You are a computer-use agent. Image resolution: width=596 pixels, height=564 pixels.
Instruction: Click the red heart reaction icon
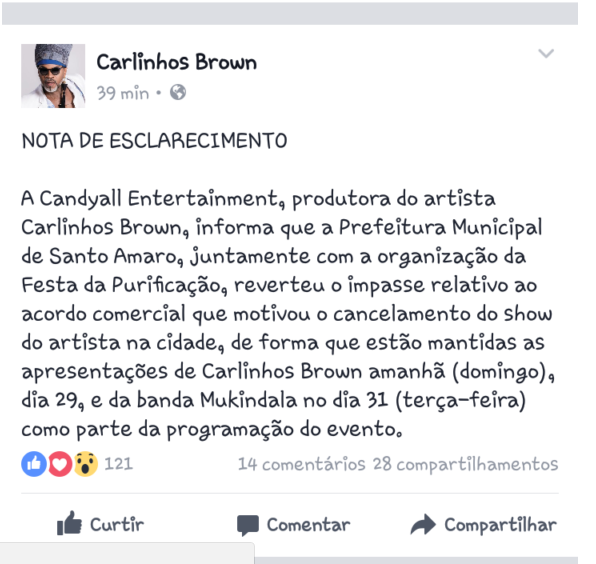click(x=60, y=464)
